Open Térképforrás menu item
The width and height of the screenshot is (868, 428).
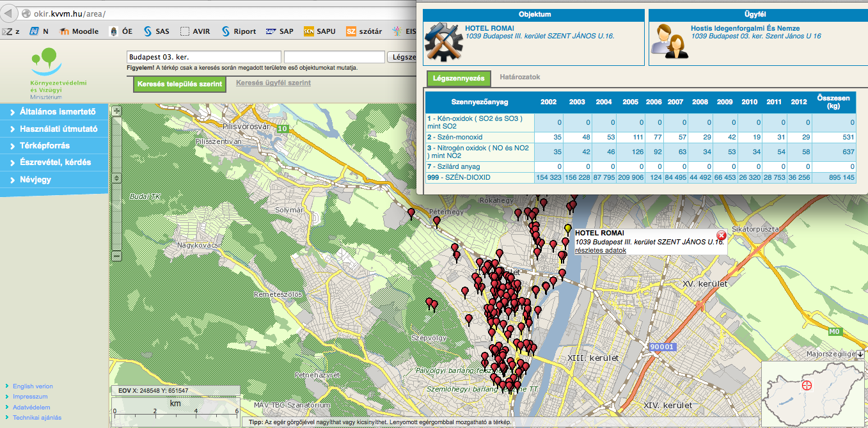point(54,146)
